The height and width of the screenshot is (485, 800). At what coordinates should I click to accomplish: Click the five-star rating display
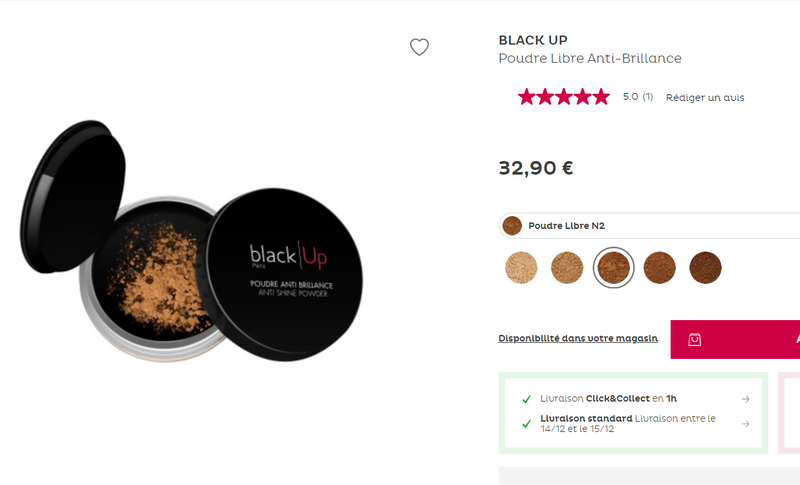click(564, 96)
